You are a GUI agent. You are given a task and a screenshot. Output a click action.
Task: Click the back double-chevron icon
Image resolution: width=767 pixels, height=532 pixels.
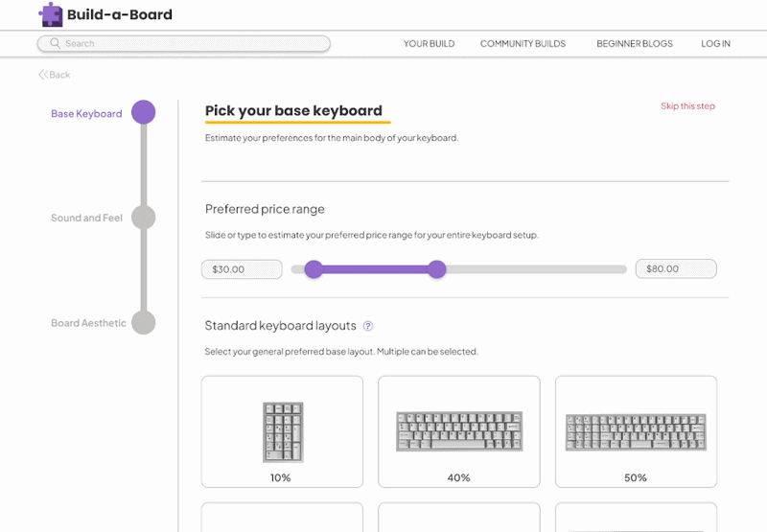43,75
